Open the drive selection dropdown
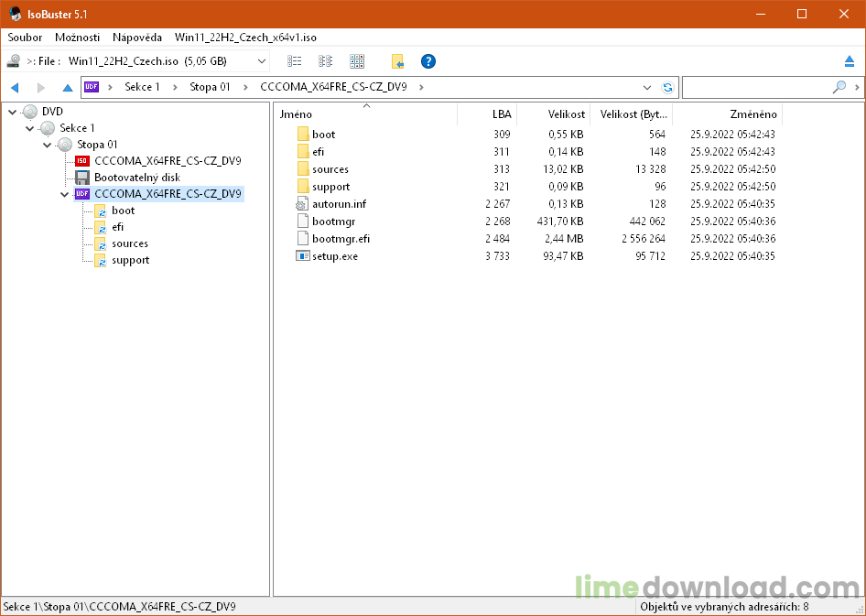Screen dimensions: 866x616 [262, 61]
